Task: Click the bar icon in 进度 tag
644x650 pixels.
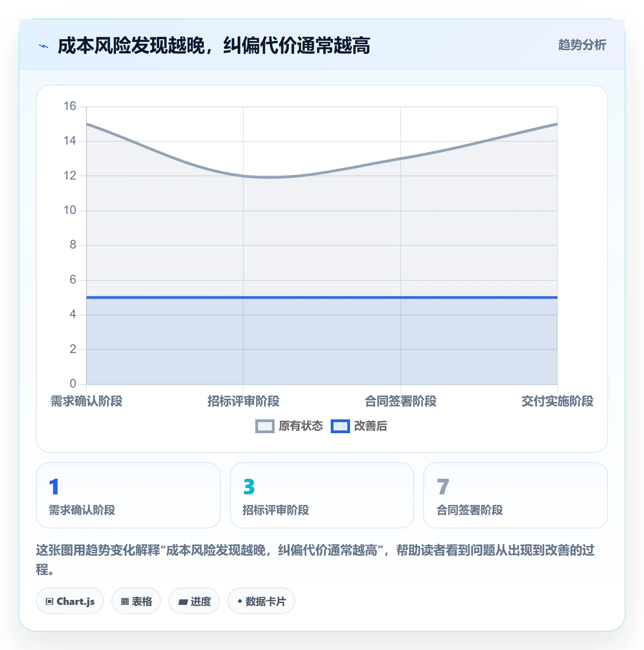Action: coord(183,602)
